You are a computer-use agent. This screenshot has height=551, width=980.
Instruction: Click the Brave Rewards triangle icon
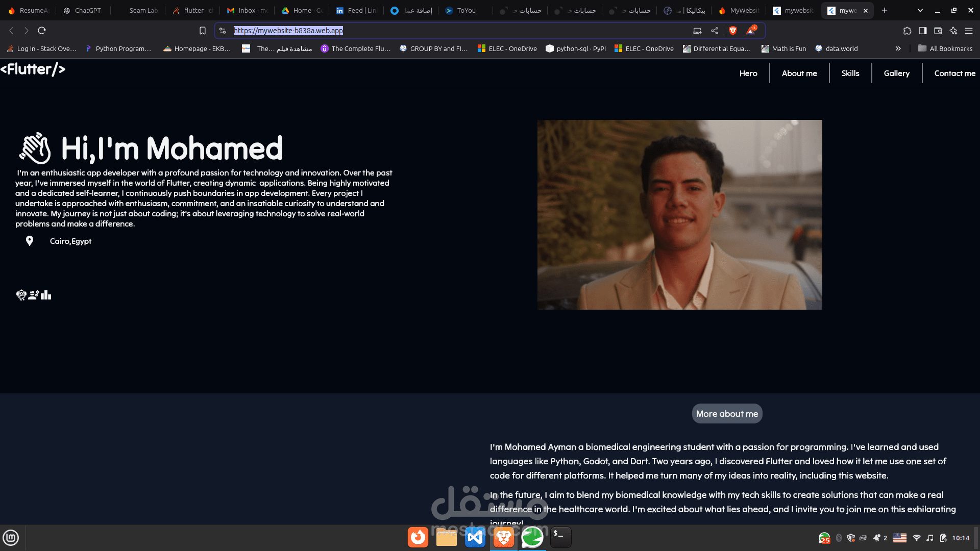750,31
